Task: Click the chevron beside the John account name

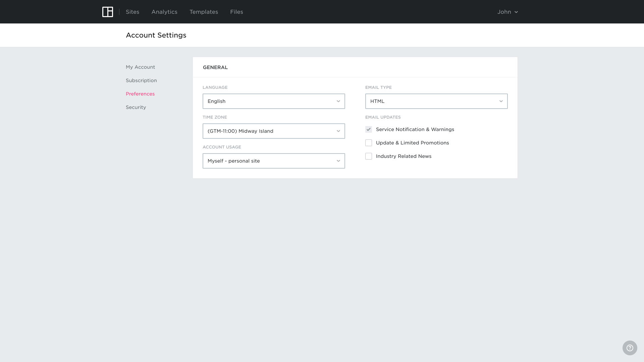Action: point(516,12)
